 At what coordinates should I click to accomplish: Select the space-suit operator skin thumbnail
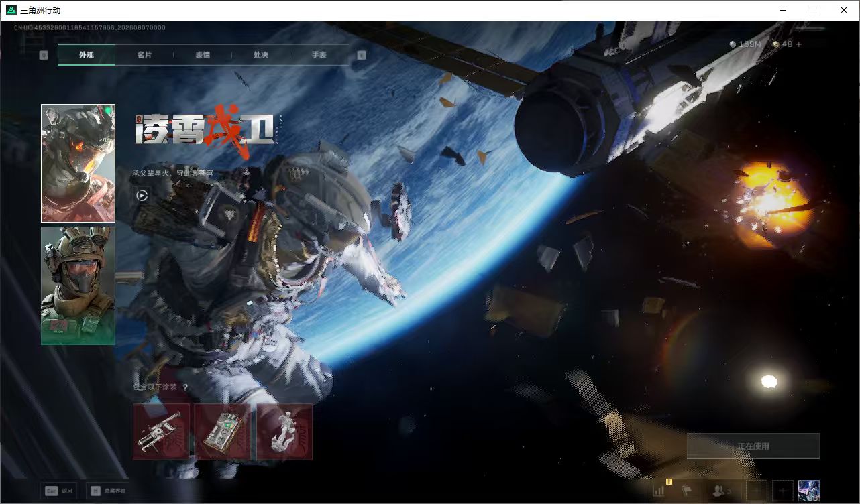click(78, 163)
